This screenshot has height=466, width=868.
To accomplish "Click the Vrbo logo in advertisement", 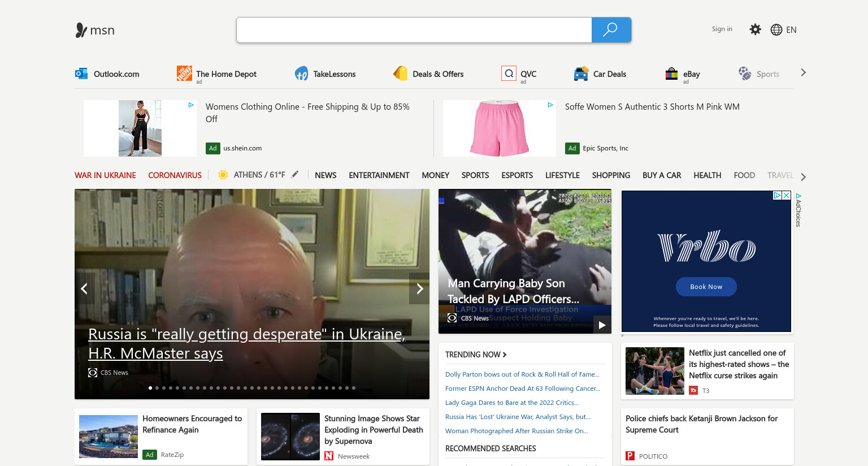I will pos(706,247).
